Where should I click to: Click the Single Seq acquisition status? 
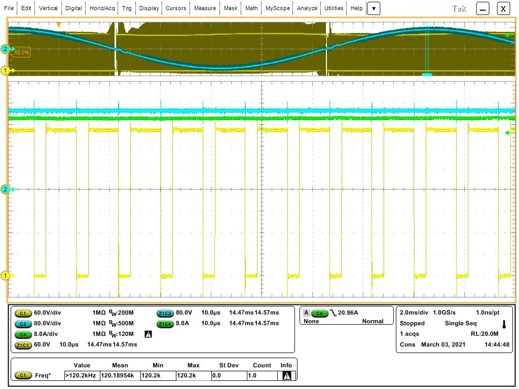coord(461,323)
